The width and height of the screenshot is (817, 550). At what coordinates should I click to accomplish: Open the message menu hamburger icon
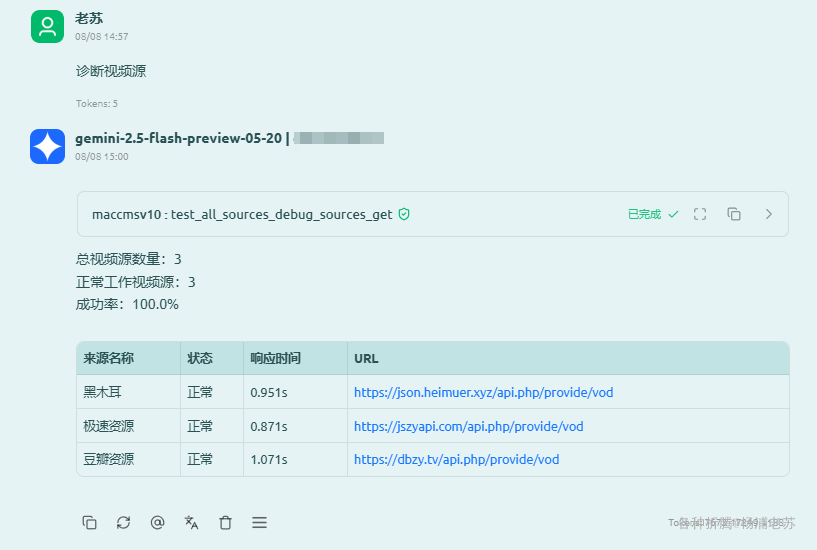[259, 522]
